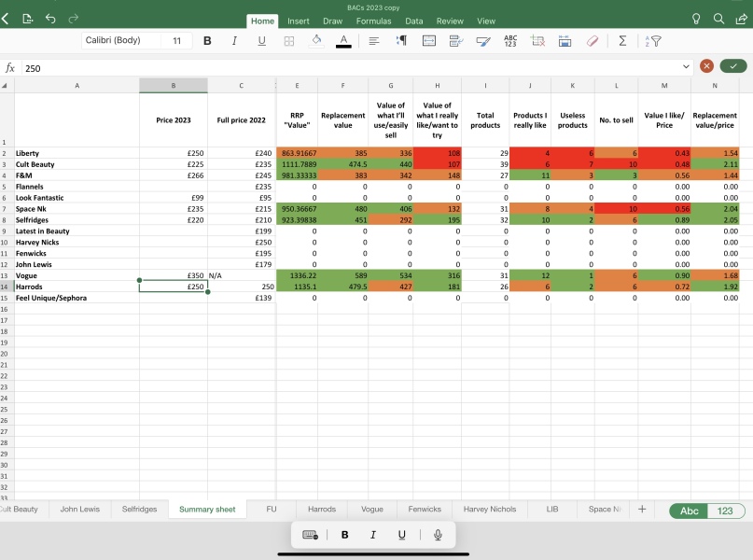Expand the formula bar with its chevron
The height and width of the screenshot is (560, 753).
tap(686, 67)
